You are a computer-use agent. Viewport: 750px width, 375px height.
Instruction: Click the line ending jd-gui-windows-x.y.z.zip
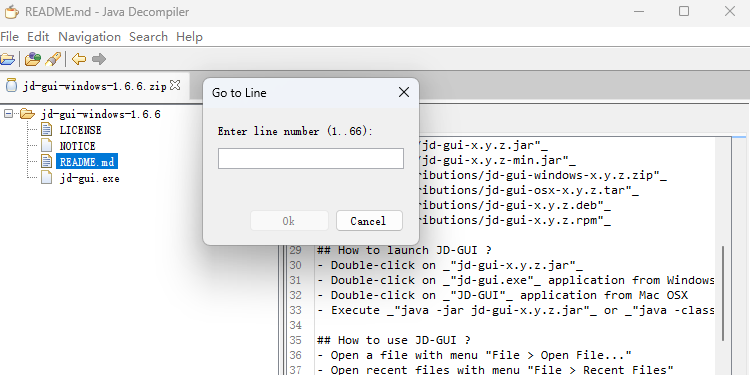pos(543,176)
